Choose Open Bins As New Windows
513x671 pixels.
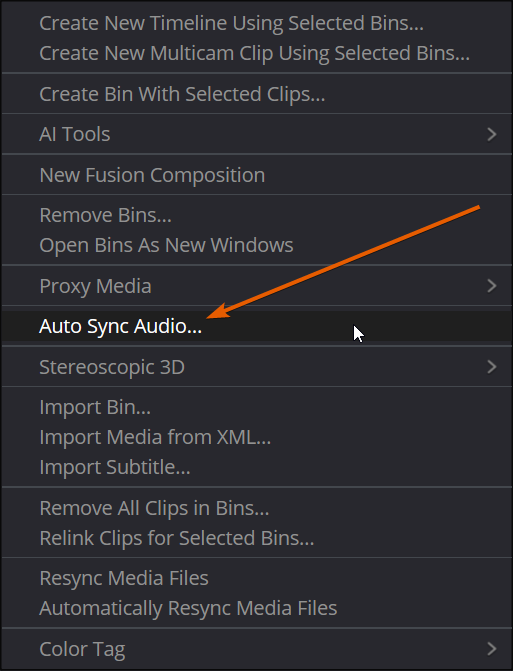pyautogui.click(x=257, y=245)
